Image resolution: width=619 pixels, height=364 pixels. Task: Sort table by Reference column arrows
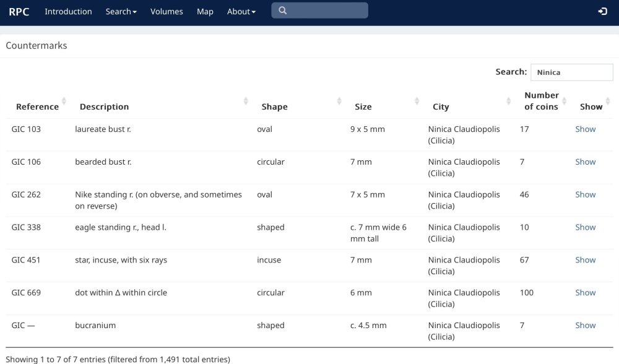(x=64, y=102)
